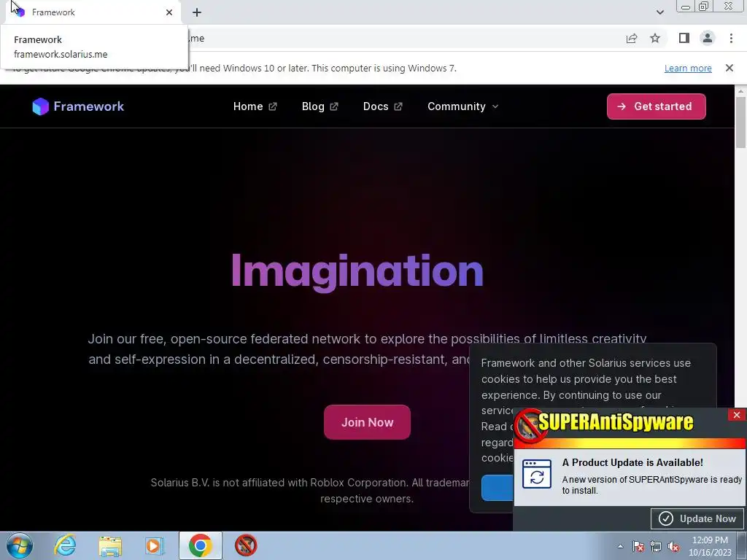Open the Blog navigation link
This screenshot has width=747, height=560.
pyautogui.click(x=320, y=106)
